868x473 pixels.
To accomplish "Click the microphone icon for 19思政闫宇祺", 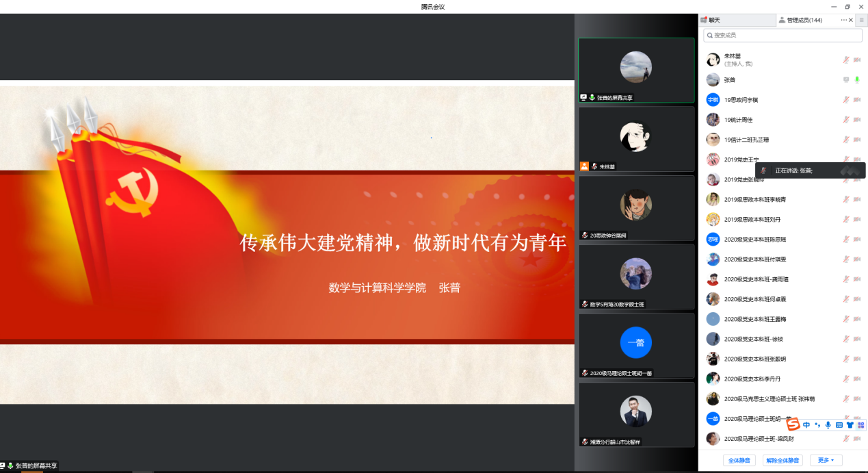I will [x=846, y=100].
